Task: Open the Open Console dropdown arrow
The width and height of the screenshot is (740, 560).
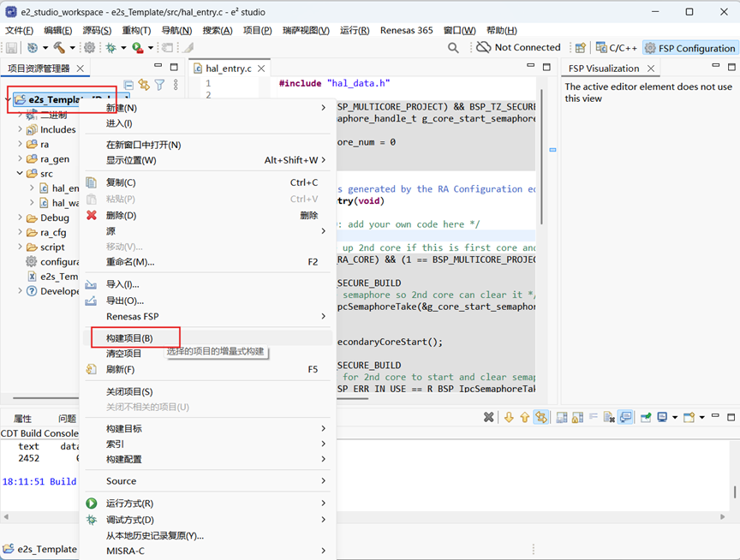Action: click(x=701, y=417)
